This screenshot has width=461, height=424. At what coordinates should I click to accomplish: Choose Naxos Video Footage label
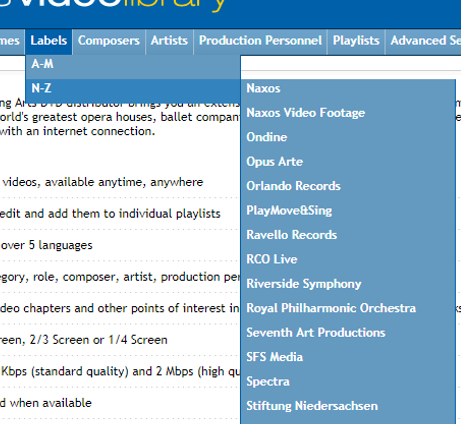click(x=348, y=113)
